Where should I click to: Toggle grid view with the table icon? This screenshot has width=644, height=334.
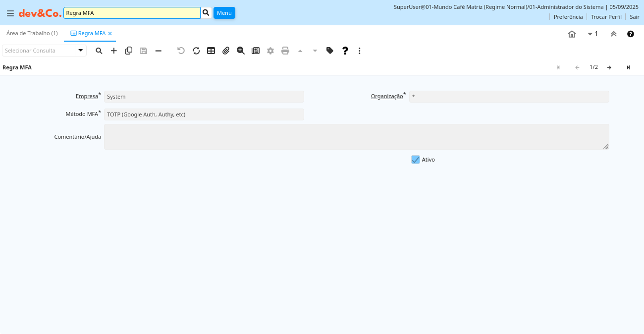(x=211, y=51)
